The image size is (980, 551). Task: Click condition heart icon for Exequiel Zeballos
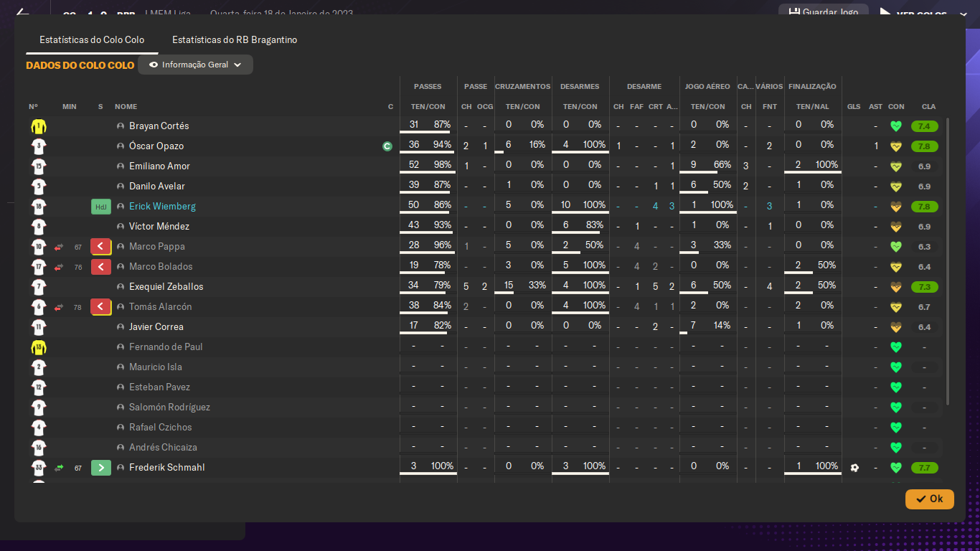[895, 287]
